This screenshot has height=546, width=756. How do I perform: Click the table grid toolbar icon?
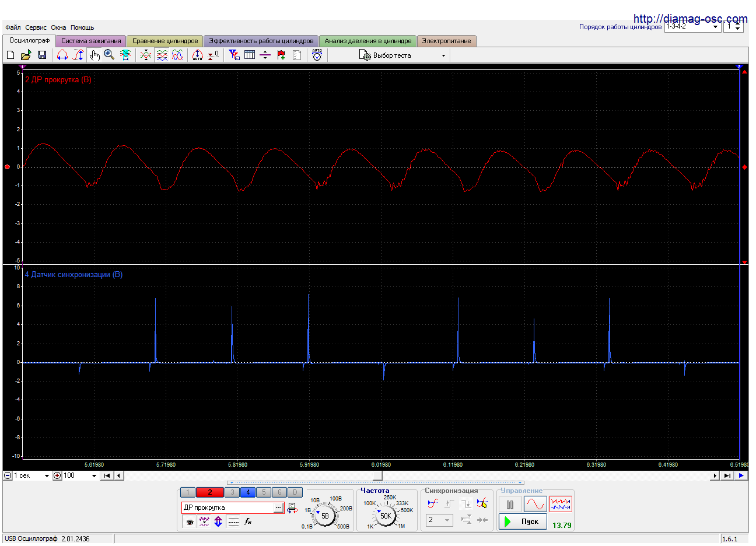(250, 55)
